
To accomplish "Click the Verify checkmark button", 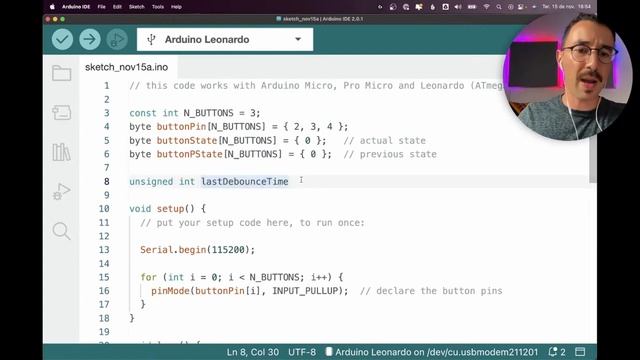I will coord(62,40).
